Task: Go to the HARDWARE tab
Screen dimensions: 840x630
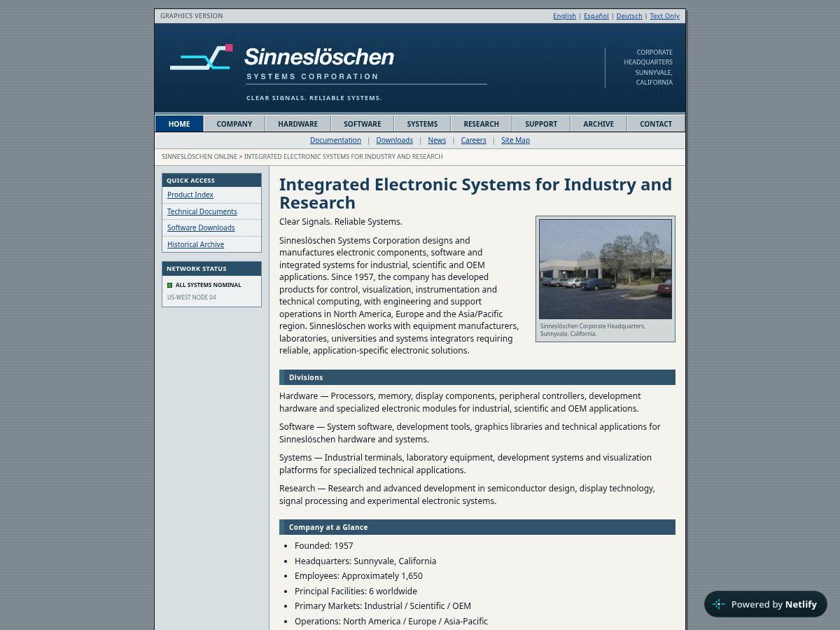Action: point(298,124)
